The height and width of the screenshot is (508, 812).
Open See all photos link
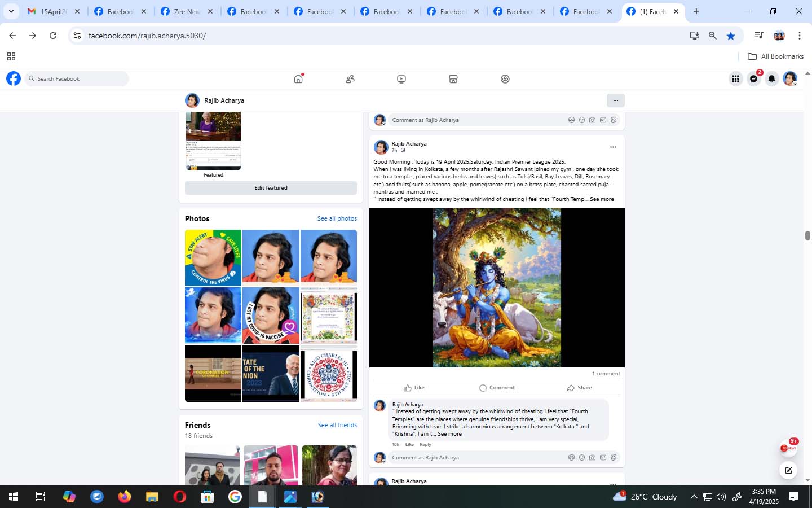tap(337, 218)
